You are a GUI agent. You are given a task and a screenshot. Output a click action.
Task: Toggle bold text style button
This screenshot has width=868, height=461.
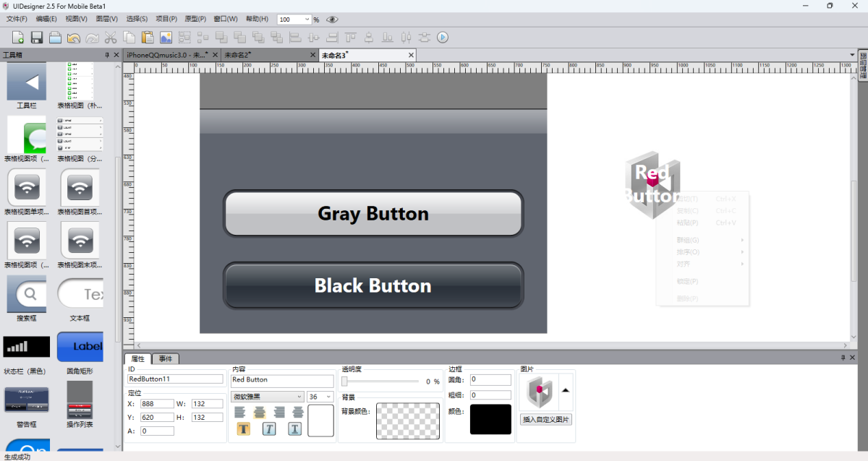[244, 429]
